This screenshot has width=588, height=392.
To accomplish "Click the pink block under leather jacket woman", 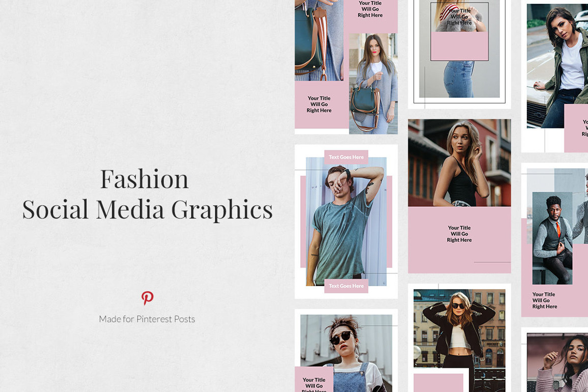I will (x=439, y=383).
